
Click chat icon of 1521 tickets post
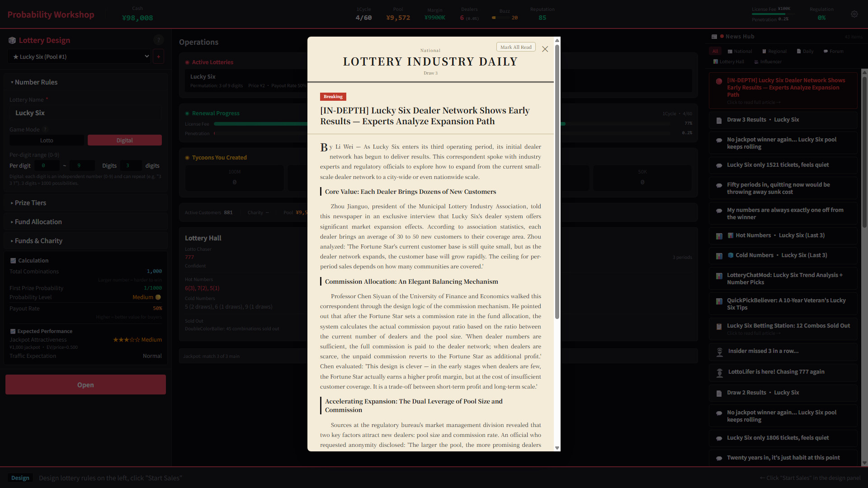(x=719, y=165)
